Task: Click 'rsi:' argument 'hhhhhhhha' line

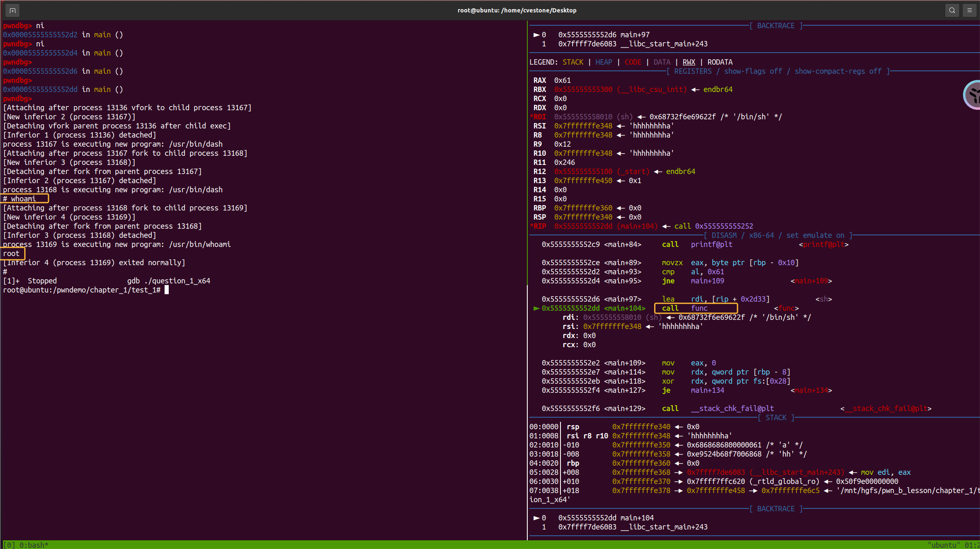Action: (x=633, y=326)
